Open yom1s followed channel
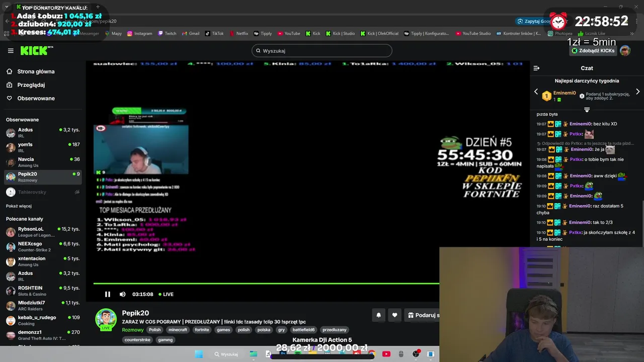 click(x=43, y=147)
